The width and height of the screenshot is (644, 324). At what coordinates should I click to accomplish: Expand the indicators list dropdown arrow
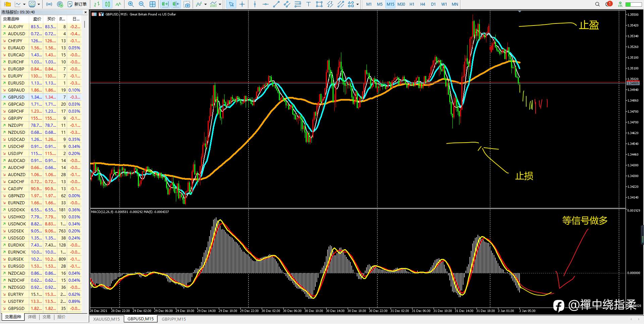coord(205,4)
